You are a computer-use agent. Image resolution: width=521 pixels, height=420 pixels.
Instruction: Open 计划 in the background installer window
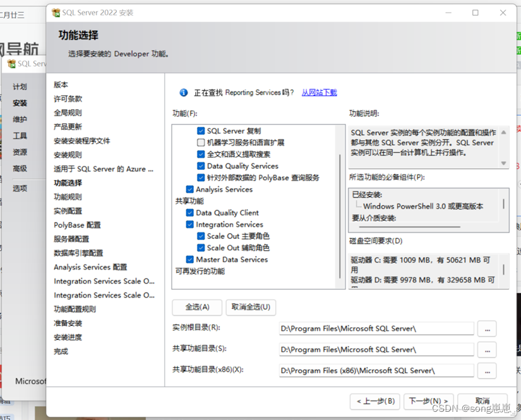20,87
